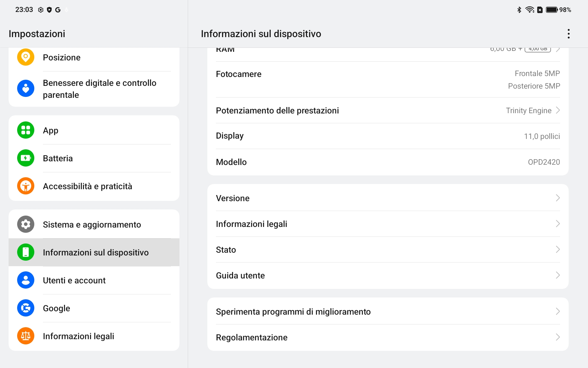Tap the orange Accessibilità icon
This screenshot has width=588, height=368.
tap(26, 186)
